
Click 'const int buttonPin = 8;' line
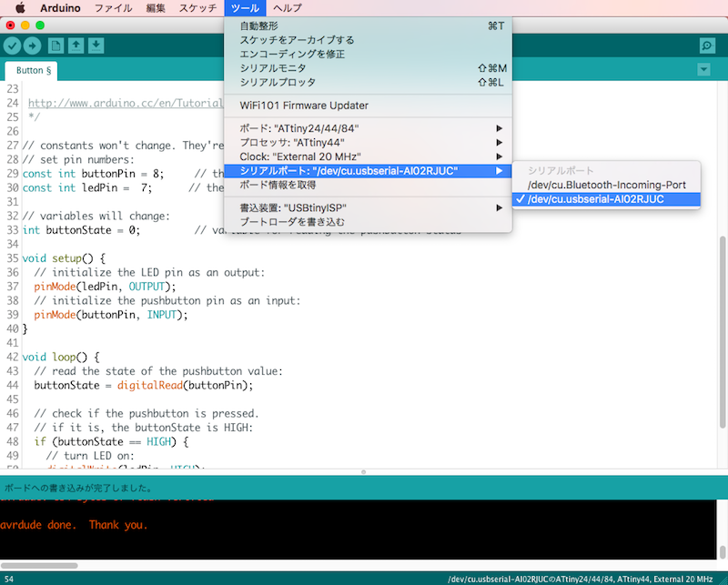pyautogui.click(x=93, y=174)
